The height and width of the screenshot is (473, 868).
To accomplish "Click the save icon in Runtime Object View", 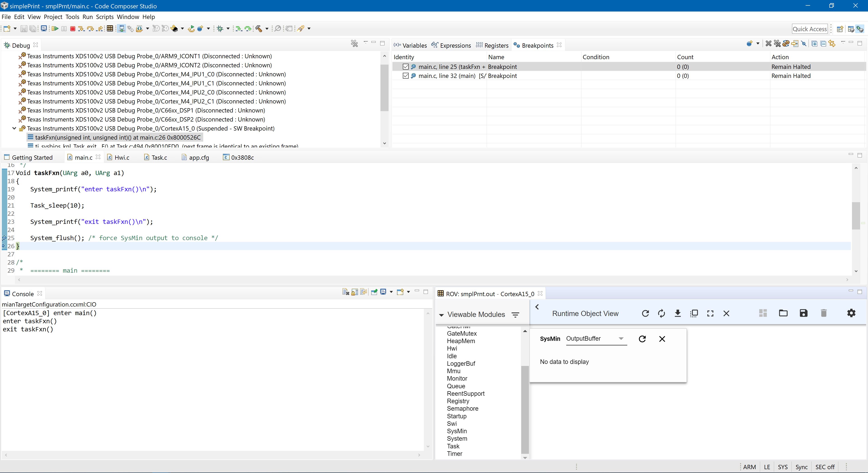I will [803, 314].
